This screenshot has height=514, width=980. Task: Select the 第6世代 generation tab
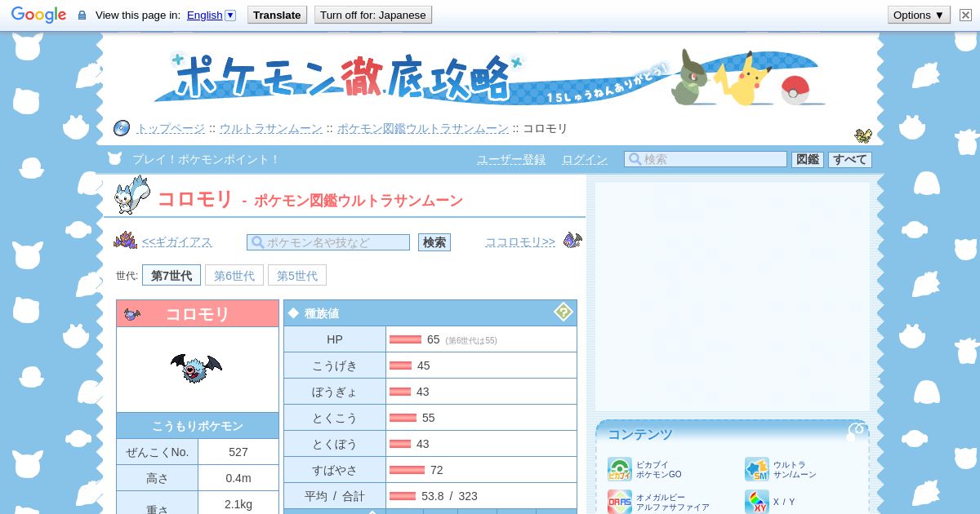[x=234, y=276]
